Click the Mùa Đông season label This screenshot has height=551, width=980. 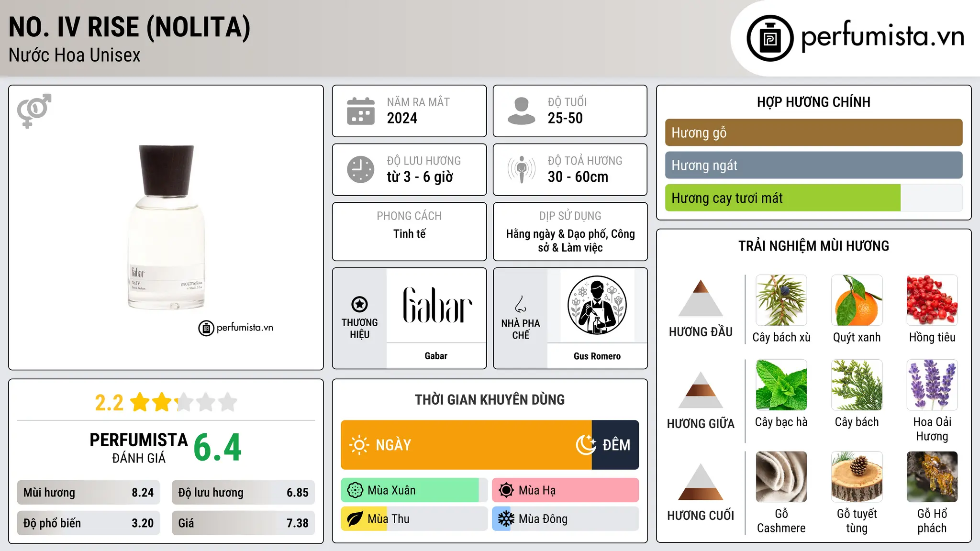coord(543,519)
